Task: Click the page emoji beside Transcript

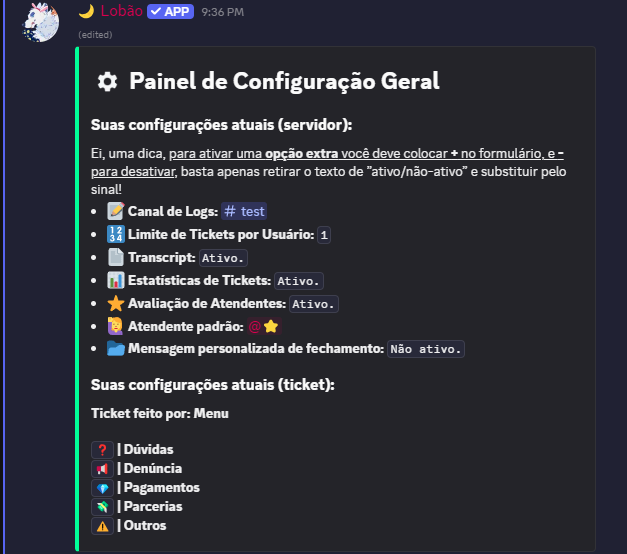Action: (115, 257)
